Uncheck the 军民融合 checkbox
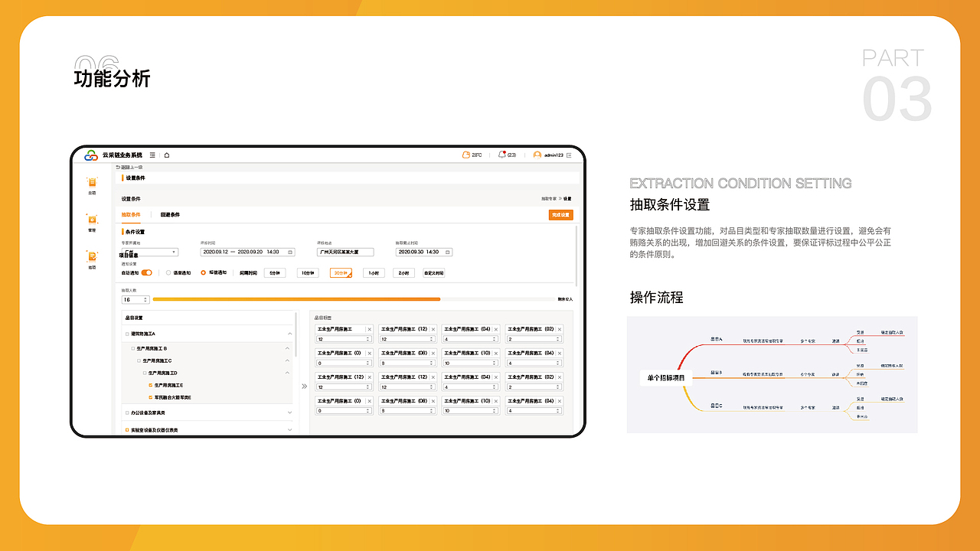 pyautogui.click(x=150, y=397)
